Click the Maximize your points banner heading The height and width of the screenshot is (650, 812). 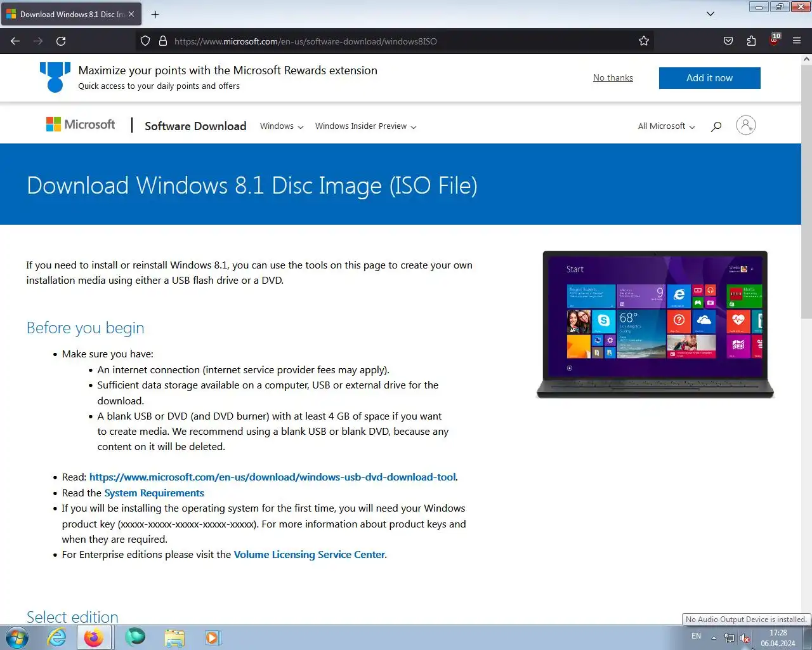[228, 70]
